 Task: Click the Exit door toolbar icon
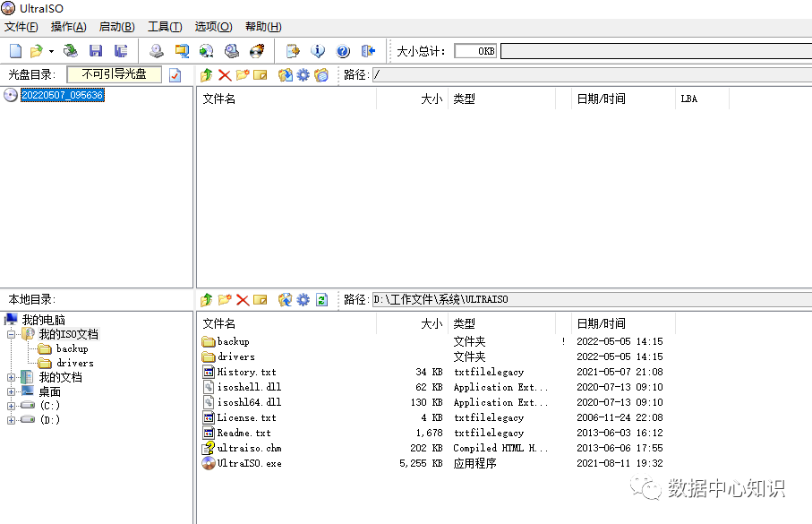[368, 51]
